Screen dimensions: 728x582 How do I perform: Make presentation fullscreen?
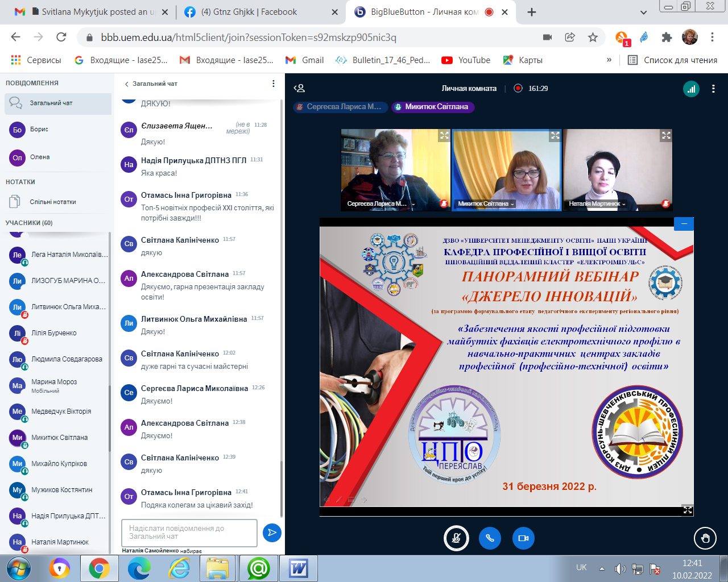pos(687,510)
